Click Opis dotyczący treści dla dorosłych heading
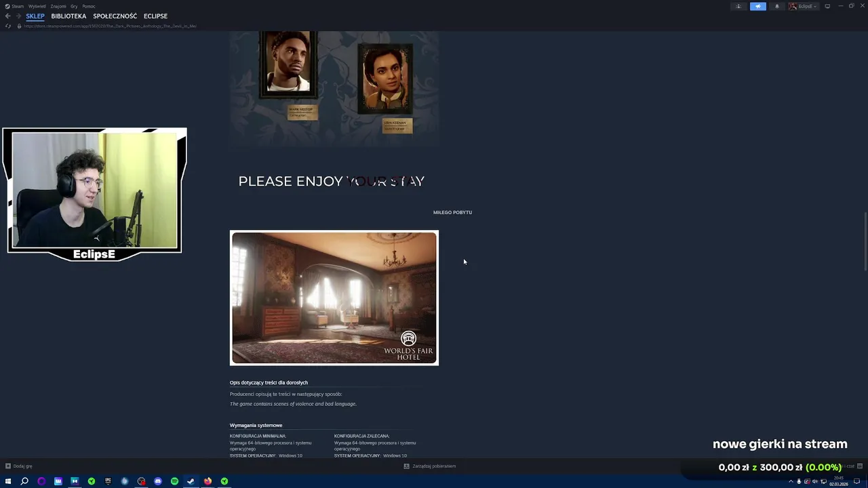Image resolution: width=868 pixels, height=488 pixels. click(269, 382)
